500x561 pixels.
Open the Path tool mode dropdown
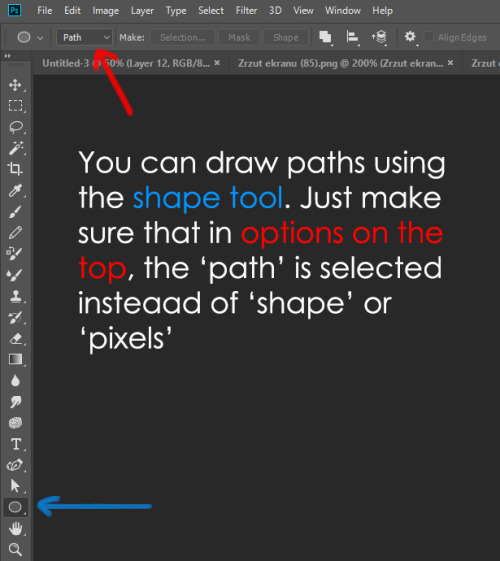[84, 37]
